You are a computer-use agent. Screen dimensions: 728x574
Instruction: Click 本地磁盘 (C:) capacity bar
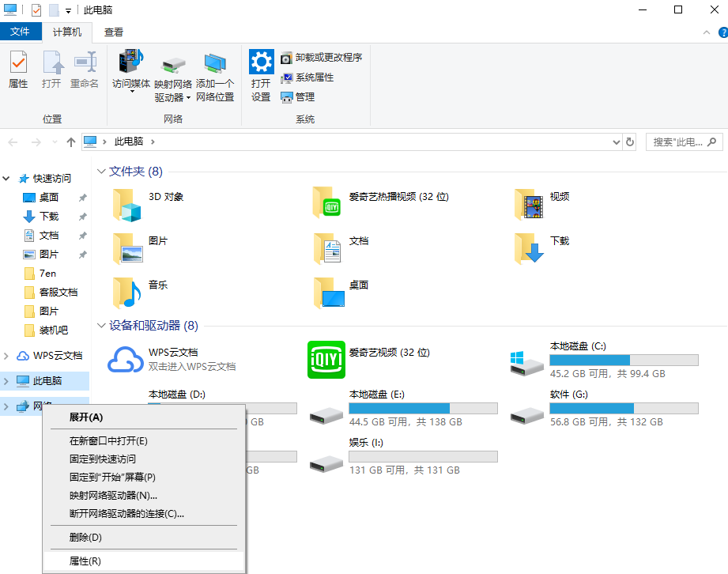point(624,361)
